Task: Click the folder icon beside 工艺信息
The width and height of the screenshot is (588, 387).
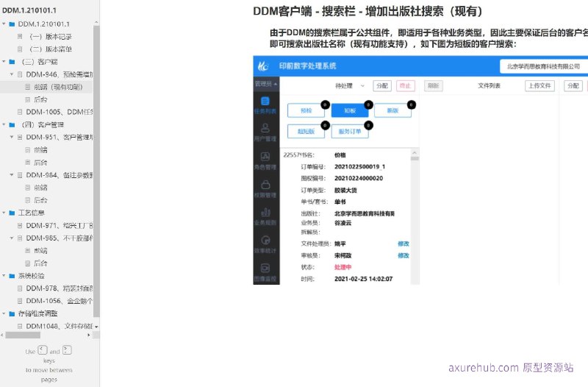Action: click(12, 213)
